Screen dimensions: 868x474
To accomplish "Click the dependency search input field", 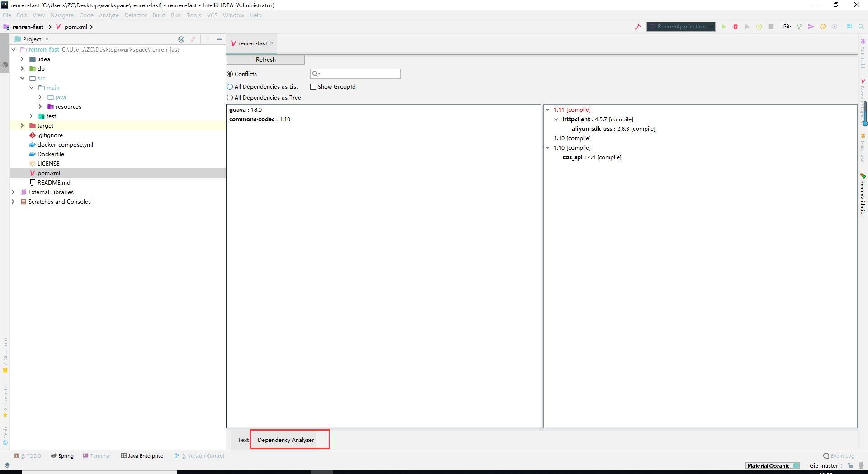I will (355, 74).
